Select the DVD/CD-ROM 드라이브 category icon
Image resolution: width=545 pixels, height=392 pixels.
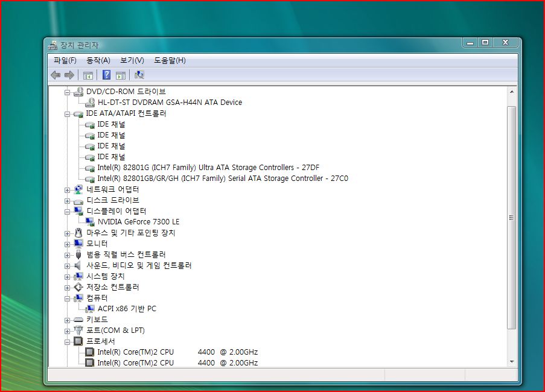click(78, 92)
